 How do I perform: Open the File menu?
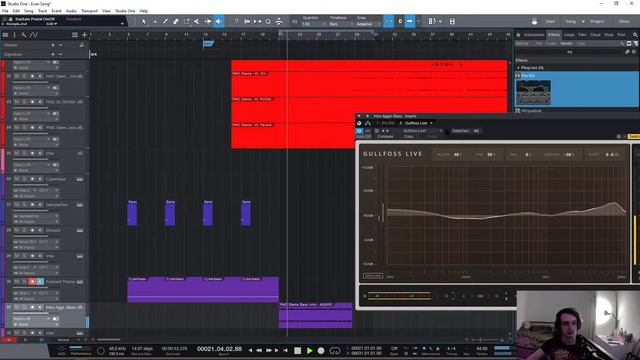pyautogui.click(x=5, y=11)
